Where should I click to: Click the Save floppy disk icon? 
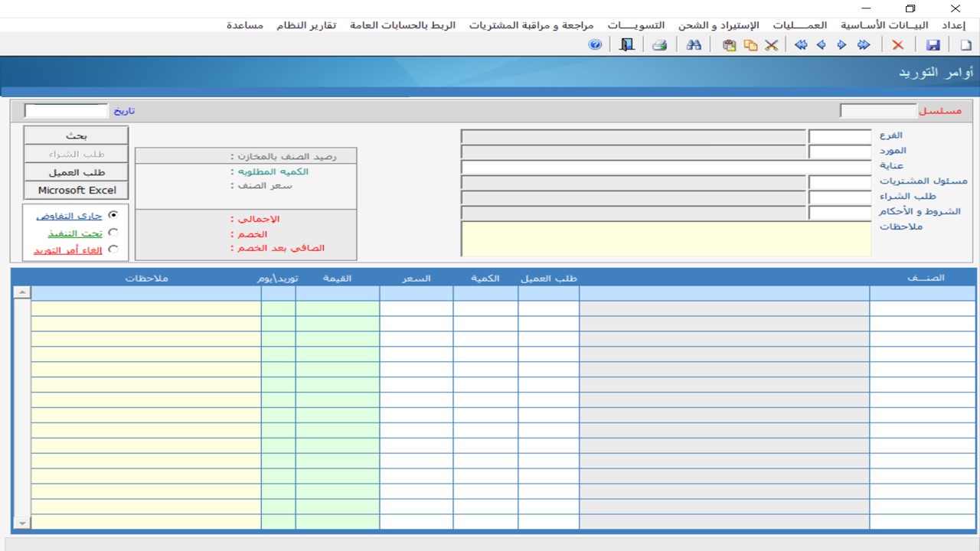933,45
